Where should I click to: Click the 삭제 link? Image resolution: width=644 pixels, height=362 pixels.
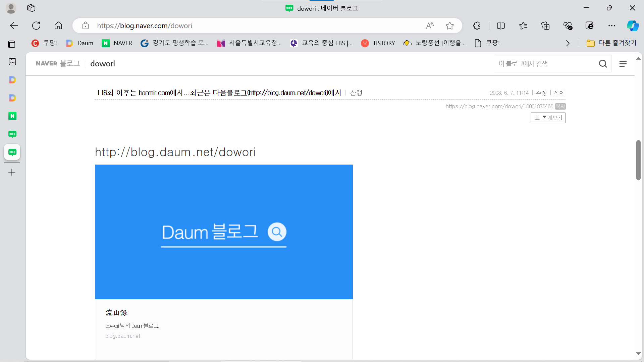pyautogui.click(x=559, y=93)
